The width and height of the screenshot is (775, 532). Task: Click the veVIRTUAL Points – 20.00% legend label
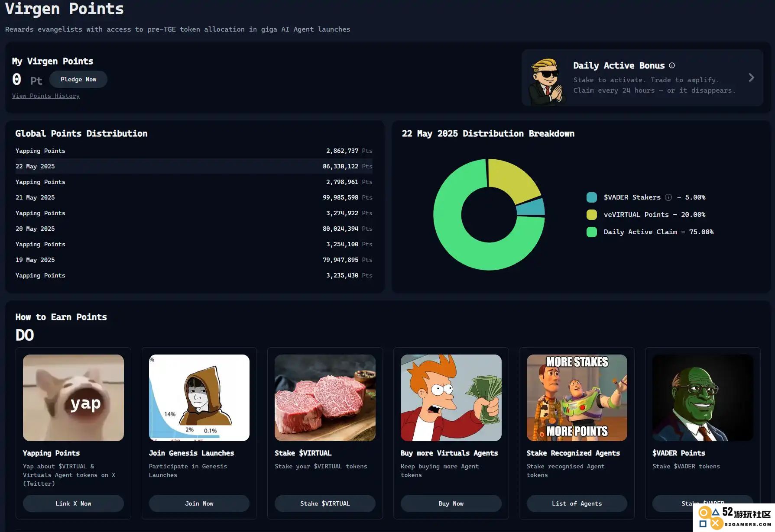[655, 215]
